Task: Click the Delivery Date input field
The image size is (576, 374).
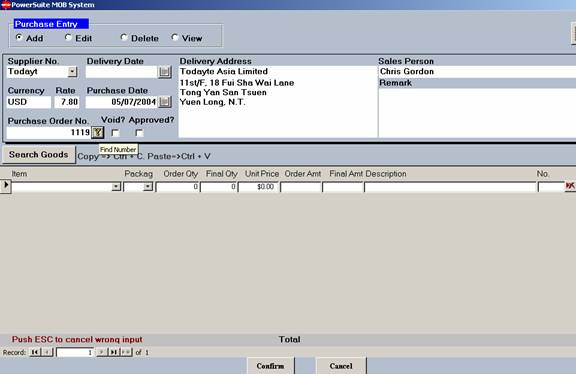Action: coord(122,72)
